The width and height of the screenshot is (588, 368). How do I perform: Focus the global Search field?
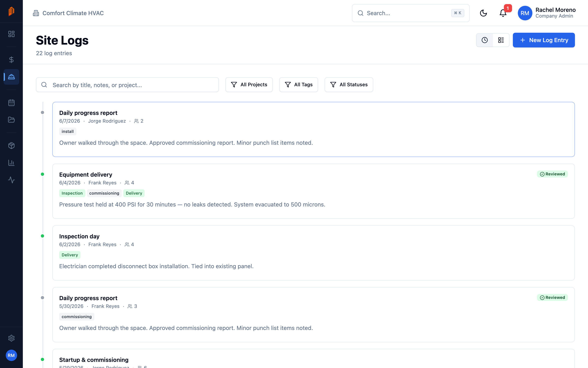(410, 13)
